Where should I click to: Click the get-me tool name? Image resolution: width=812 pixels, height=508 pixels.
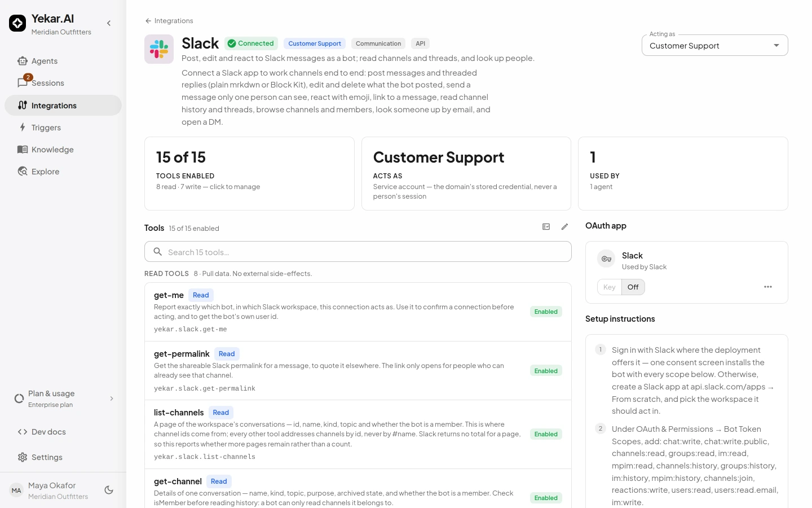(169, 295)
